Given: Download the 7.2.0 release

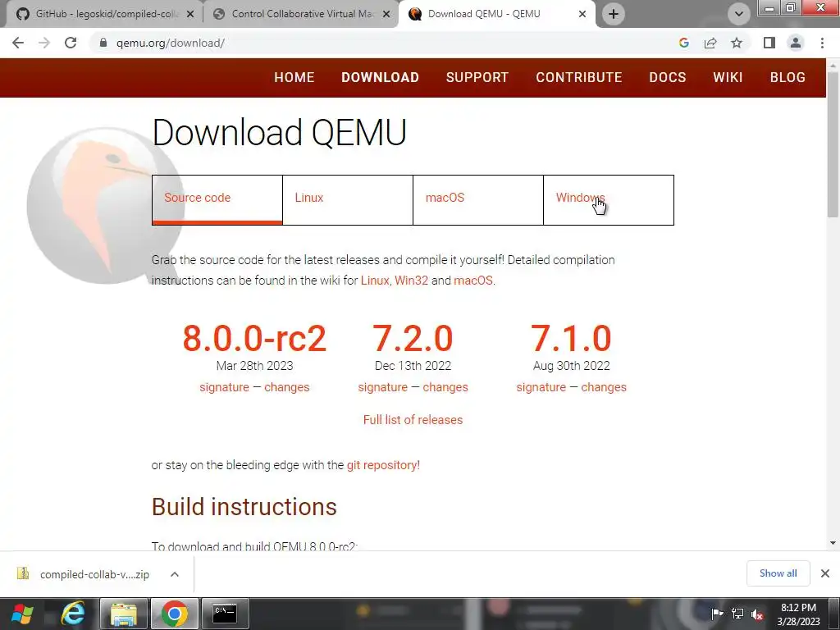Looking at the screenshot, I should (413, 338).
